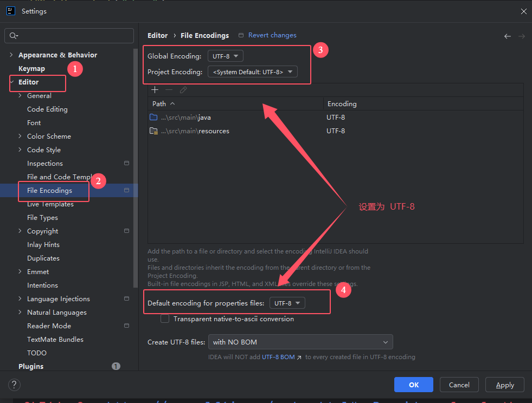Click the add path plus icon
The height and width of the screenshot is (403, 532).
[155, 90]
